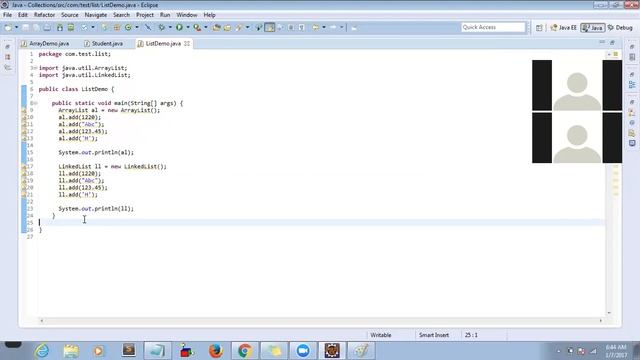Click the Skip All Breakpoints icon
The width and height of the screenshot is (640, 360).
tap(148, 27)
